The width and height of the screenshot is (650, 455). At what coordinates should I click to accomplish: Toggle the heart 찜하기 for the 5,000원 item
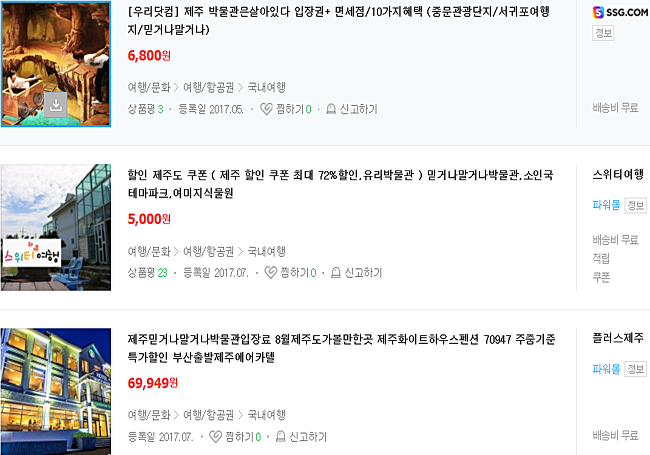click(x=270, y=273)
